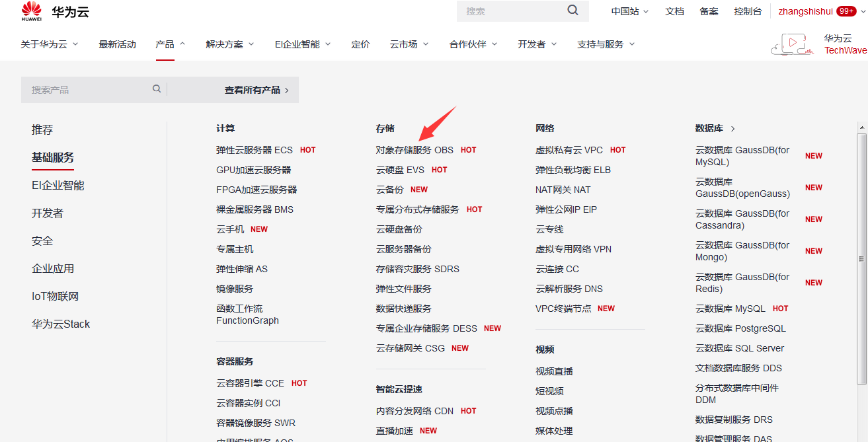Open 裸金属服务器 BMS link
The image size is (868, 442).
pos(255,209)
